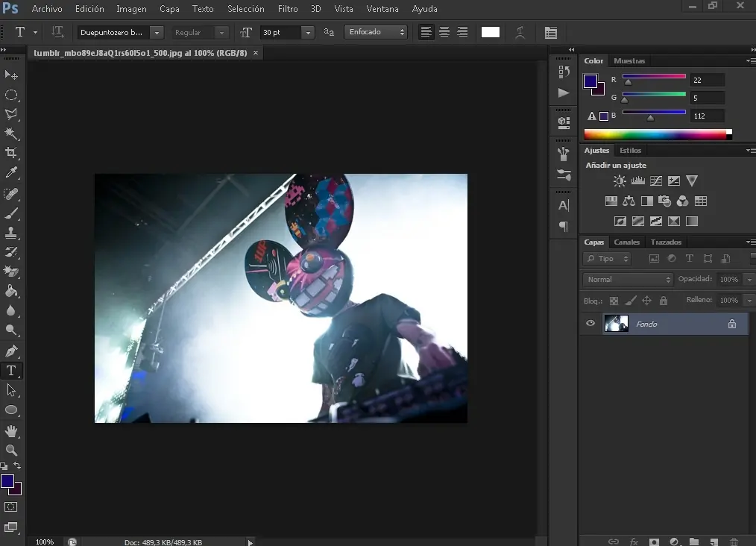Click the warped text icon
The height and width of the screenshot is (546, 756).
click(520, 32)
